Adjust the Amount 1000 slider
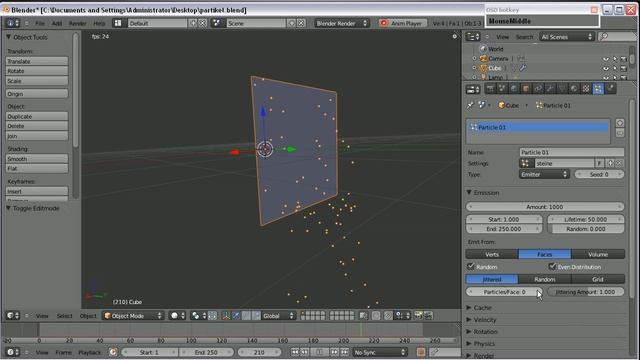Screen dimensions: 640x360 [x=545, y=207]
